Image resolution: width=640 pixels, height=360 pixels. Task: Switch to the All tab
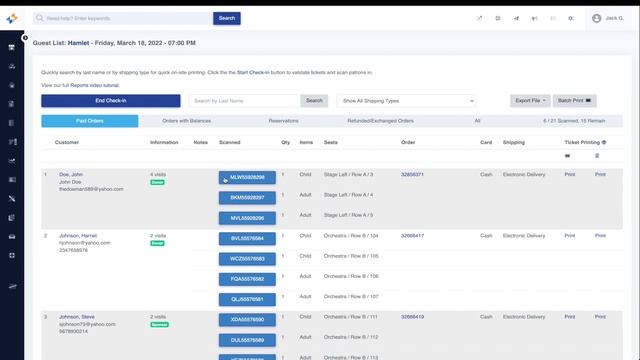click(x=477, y=121)
